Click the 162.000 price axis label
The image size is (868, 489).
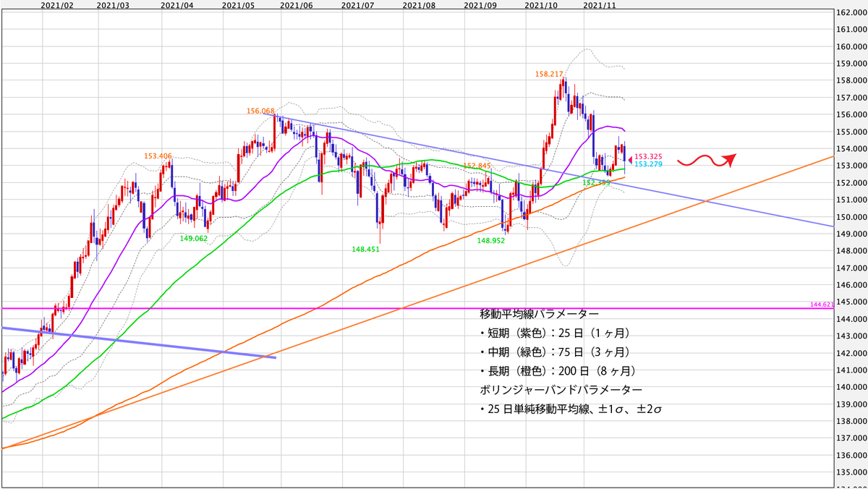tap(852, 13)
